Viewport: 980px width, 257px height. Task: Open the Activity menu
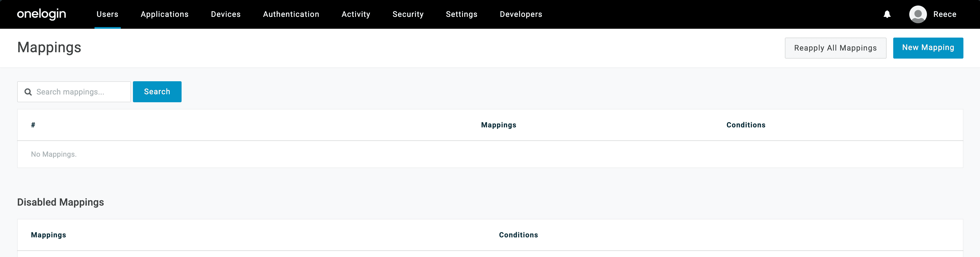pos(356,14)
